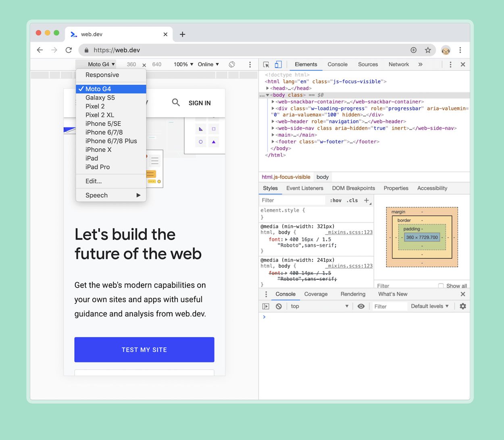
Task: Create a live expression eye icon
Action: click(361, 306)
